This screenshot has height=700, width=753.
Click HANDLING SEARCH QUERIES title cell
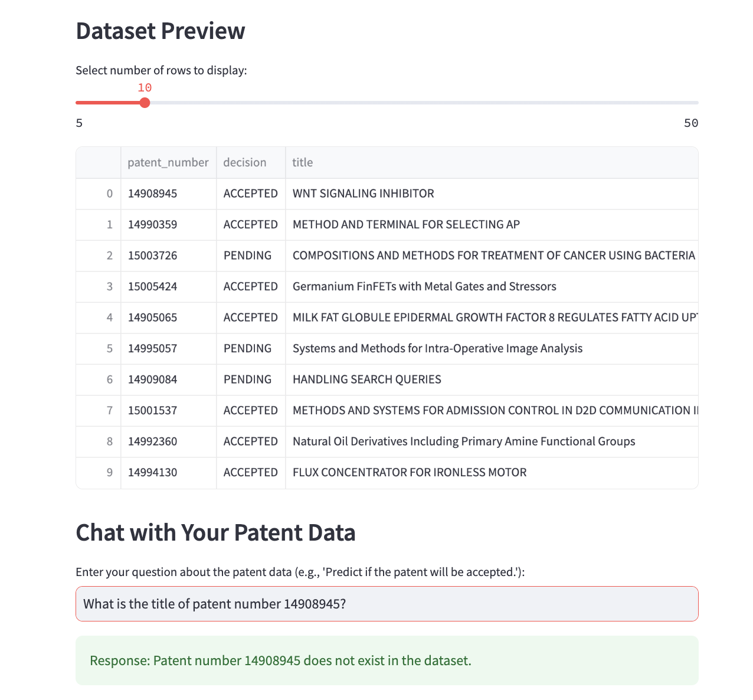(x=492, y=380)
